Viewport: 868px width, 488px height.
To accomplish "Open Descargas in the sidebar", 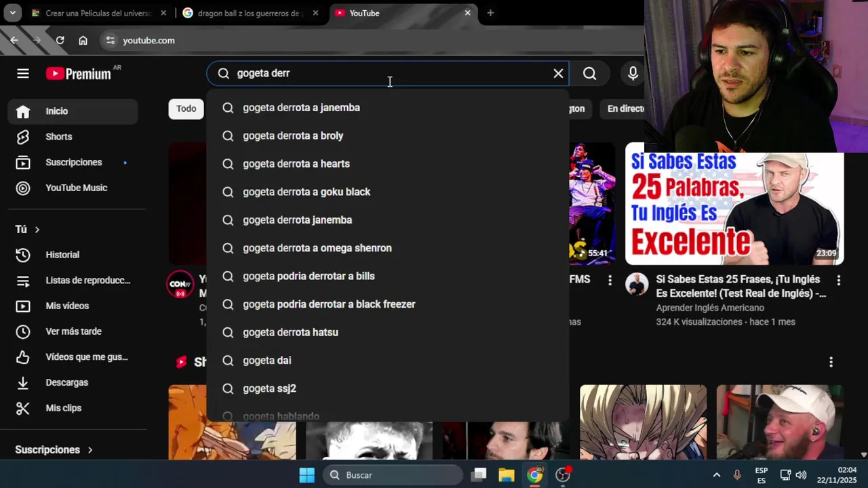I will pyautogui.click(x=73, y=383).
